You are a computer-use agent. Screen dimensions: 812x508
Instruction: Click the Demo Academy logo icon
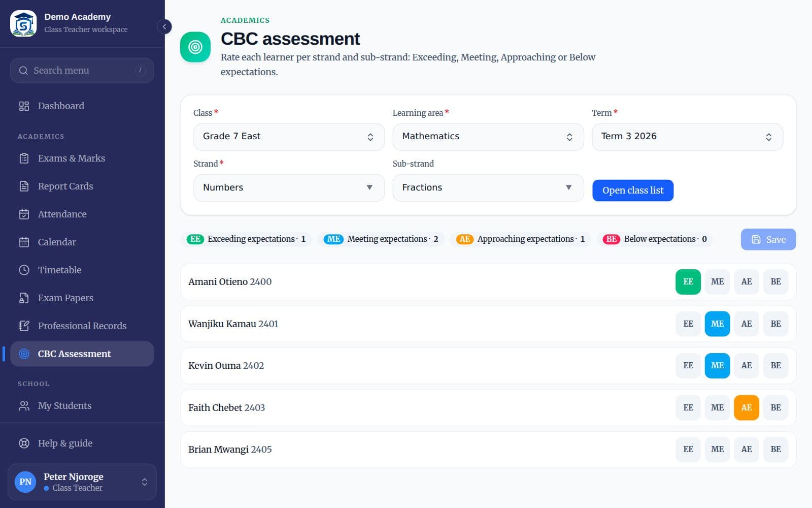pos(23,23)
